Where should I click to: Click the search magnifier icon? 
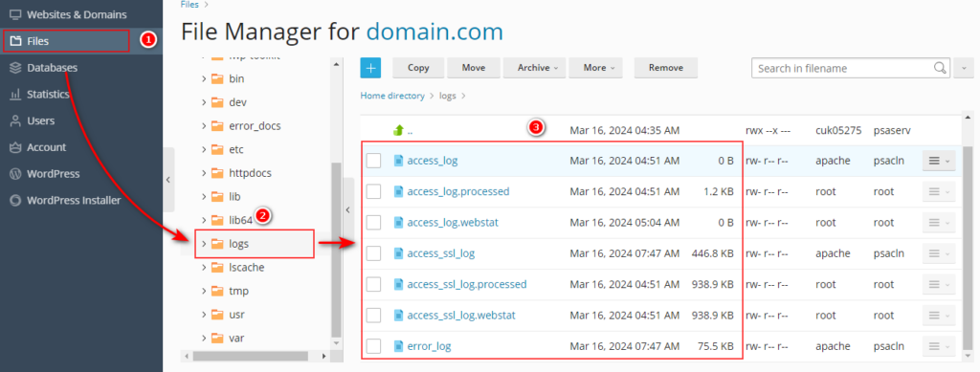coord(940,68)
